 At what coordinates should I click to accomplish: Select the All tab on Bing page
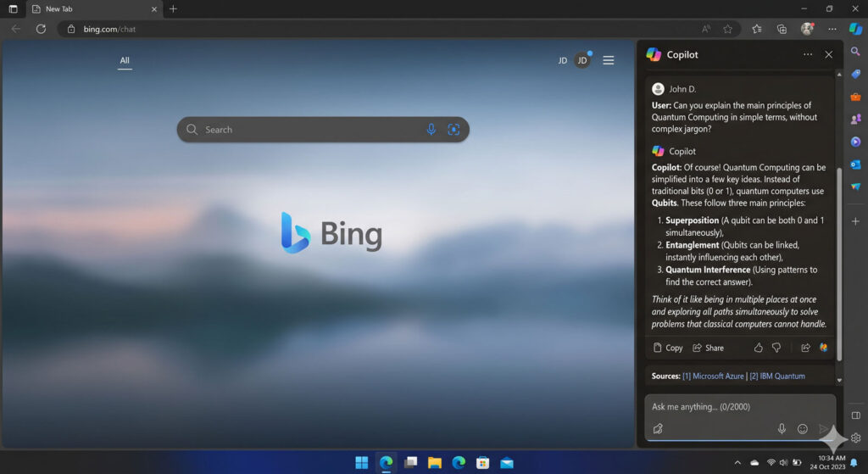pos(125,60)
